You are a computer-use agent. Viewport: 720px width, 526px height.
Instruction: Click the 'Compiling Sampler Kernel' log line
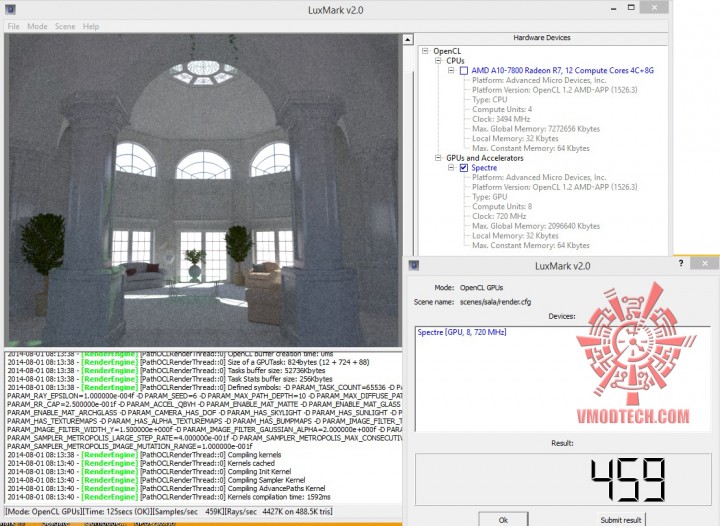pos(156,480)
